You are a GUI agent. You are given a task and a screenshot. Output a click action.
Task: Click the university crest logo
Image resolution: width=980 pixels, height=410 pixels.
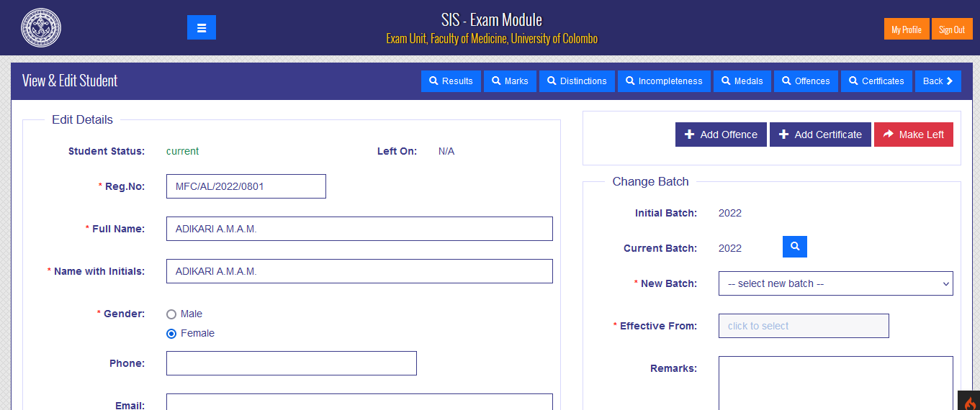pyautogui.click(x=41, y=28)
